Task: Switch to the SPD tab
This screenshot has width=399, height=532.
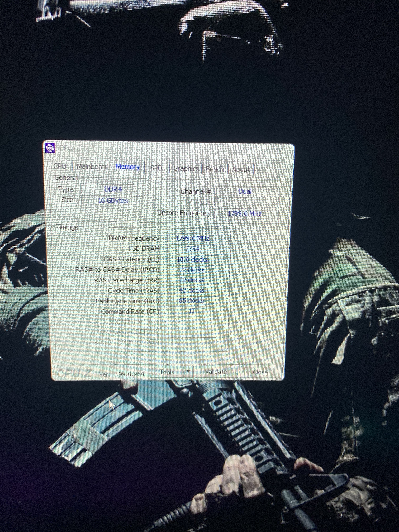Action: point(156,168)
